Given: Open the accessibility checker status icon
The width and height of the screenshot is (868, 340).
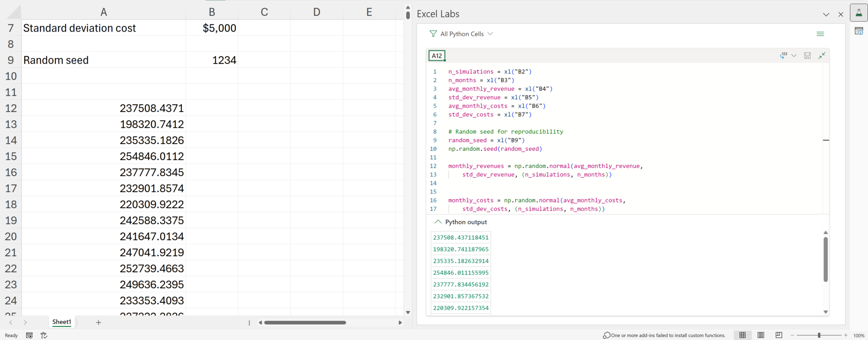Looking at the screenshot, I should (44, 335).
